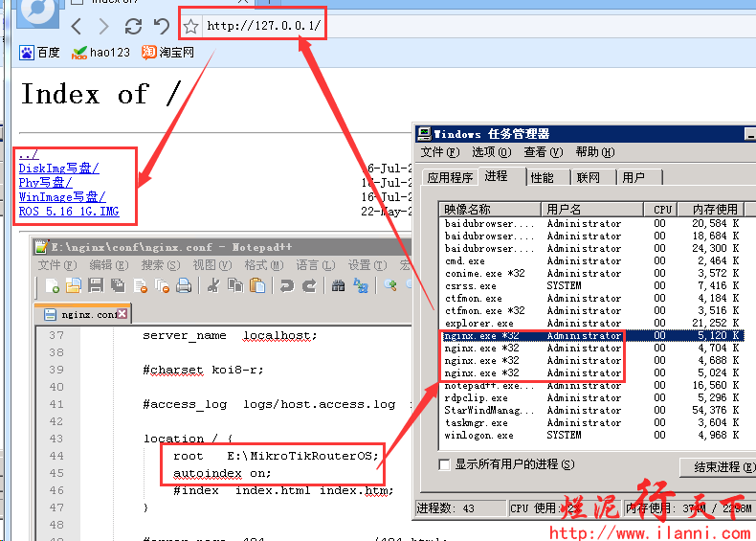Reload the page with the refresh icon

point(133,26)
